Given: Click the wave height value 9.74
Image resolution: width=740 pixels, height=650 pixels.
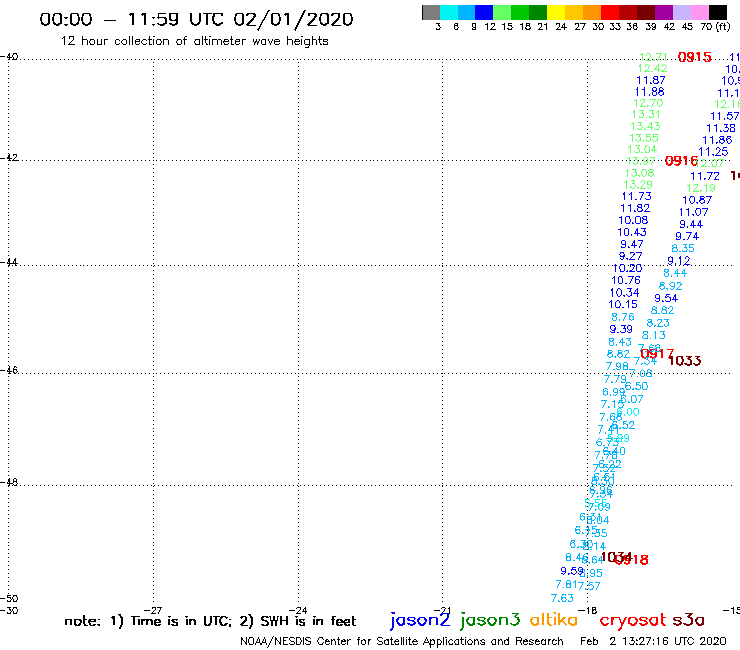Looking at the screenshot, I should click(687, 236).
